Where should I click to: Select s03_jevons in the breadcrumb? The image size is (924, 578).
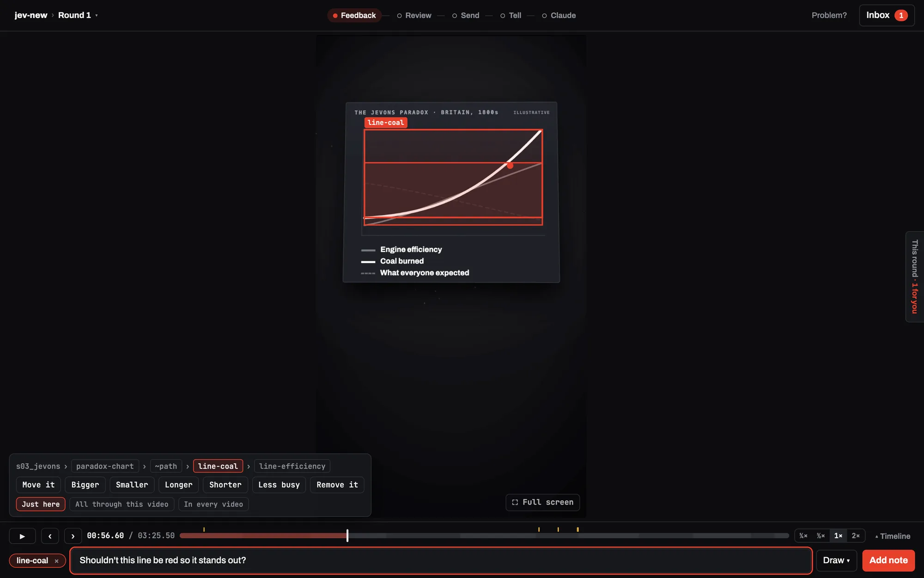tap(38, 466)
